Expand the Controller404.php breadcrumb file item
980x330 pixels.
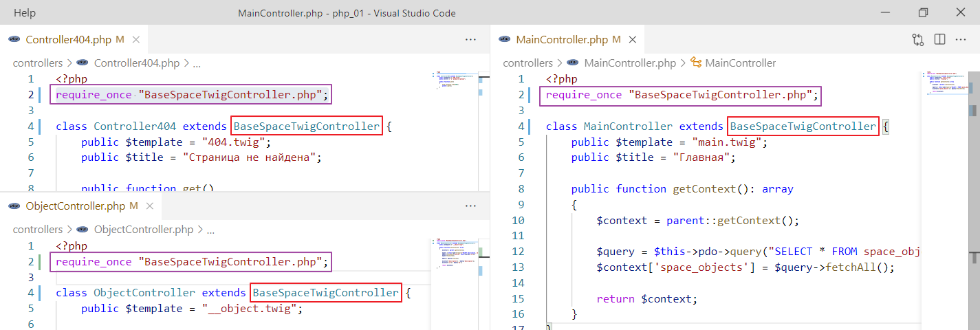pyautogui.click(x=136, y=63)
